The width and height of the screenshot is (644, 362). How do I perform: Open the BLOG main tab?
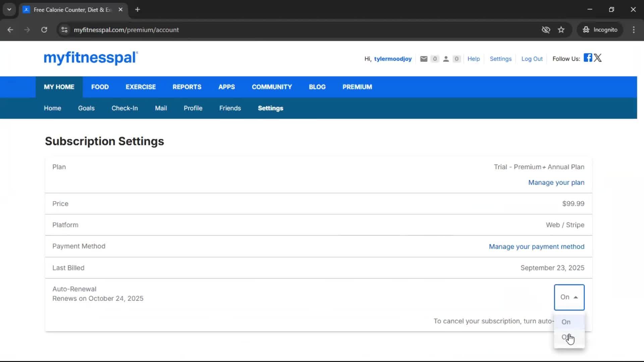coord(317,87)
